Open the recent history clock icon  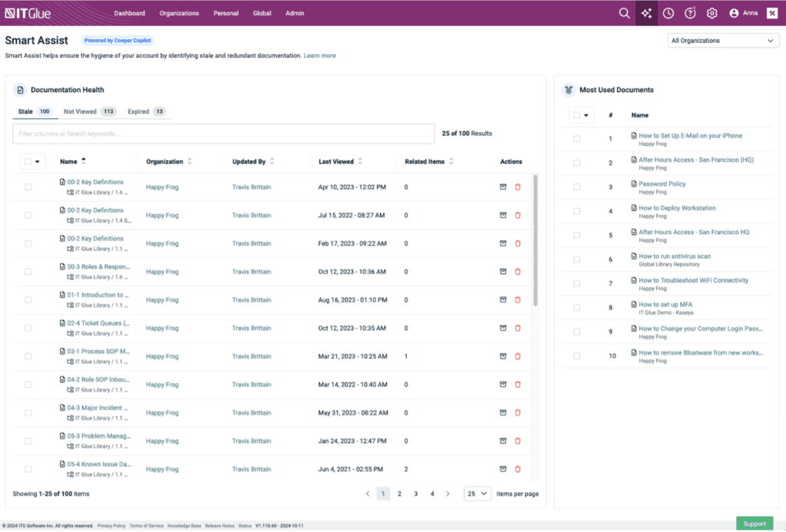(669, 13)
